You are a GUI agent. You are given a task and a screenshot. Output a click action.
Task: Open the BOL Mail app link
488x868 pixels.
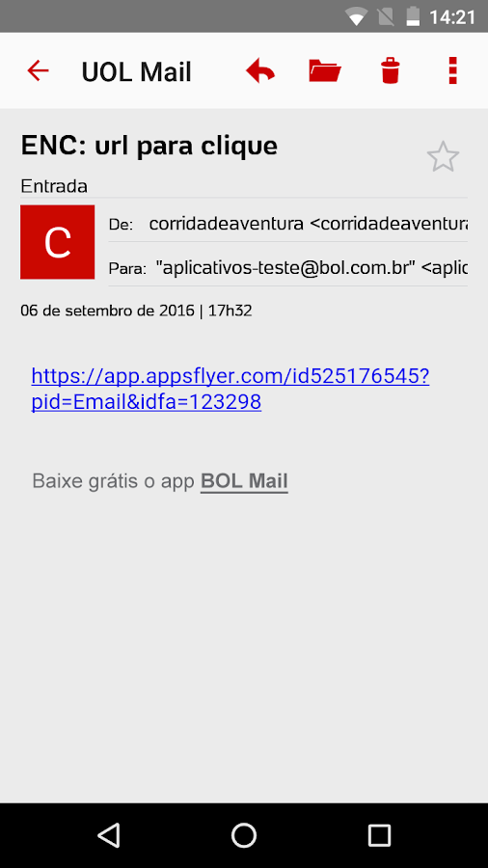point(244,481)
